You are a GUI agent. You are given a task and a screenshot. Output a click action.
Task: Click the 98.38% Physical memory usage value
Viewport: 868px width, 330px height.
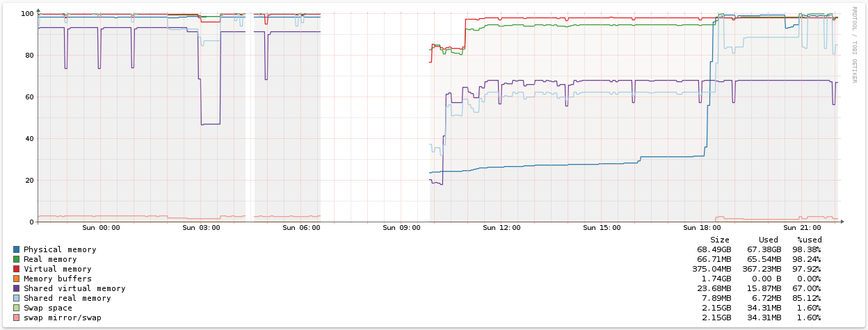pos(806,249)
